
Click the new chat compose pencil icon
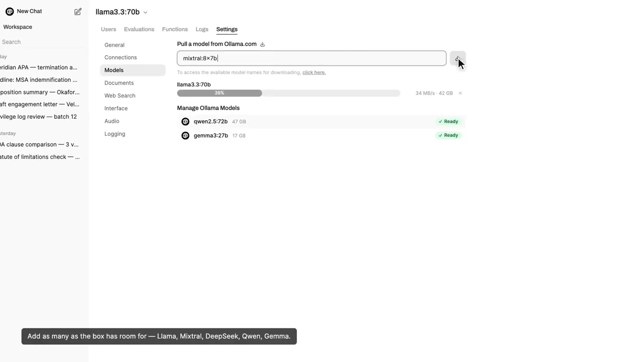coord(78,12)
